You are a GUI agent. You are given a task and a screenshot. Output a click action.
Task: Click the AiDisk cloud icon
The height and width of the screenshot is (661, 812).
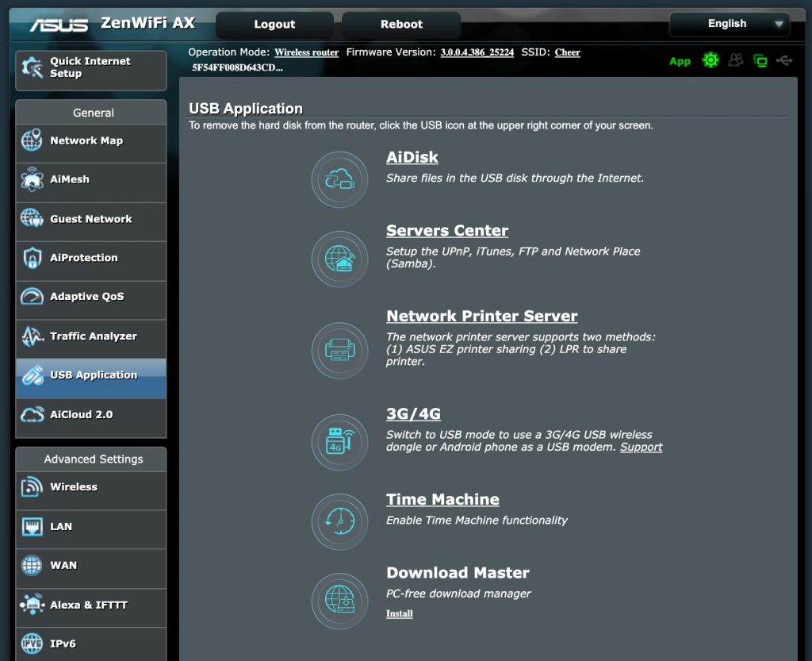coord(339,179)
